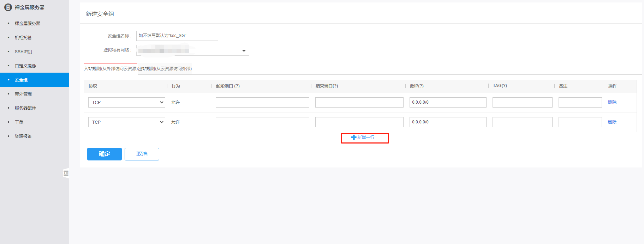
Task: Switch to the 出站规则 tab
Action: tap(165, 69)
